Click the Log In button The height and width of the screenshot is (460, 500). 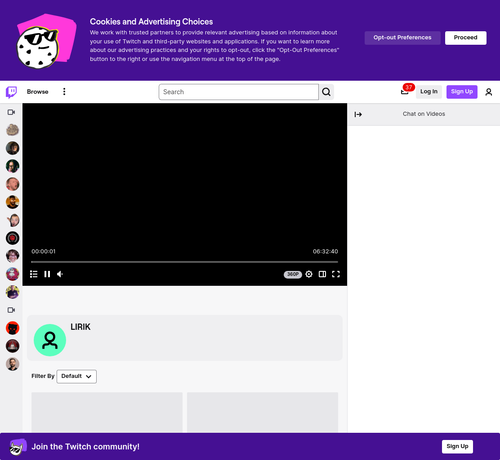click(x=429, y=92)
